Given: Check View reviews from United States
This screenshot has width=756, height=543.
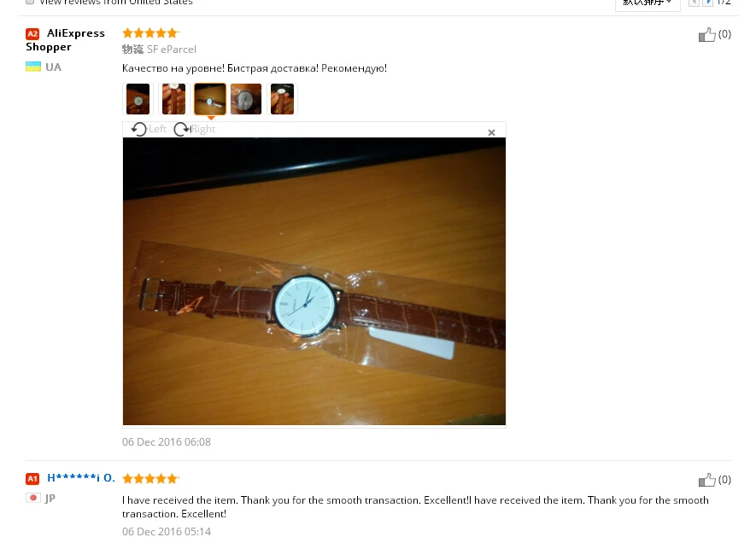Looking at the screenshot, I should [30, 2].
